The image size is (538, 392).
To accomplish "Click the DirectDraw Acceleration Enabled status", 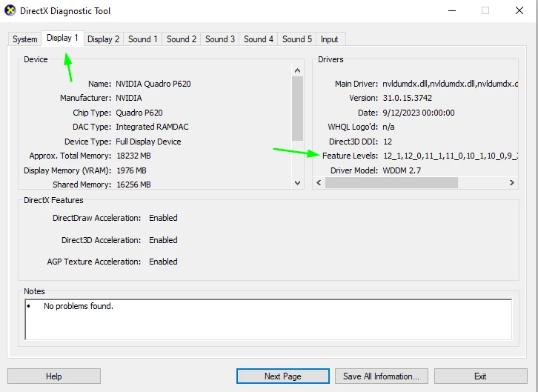I will click(163, 218).
